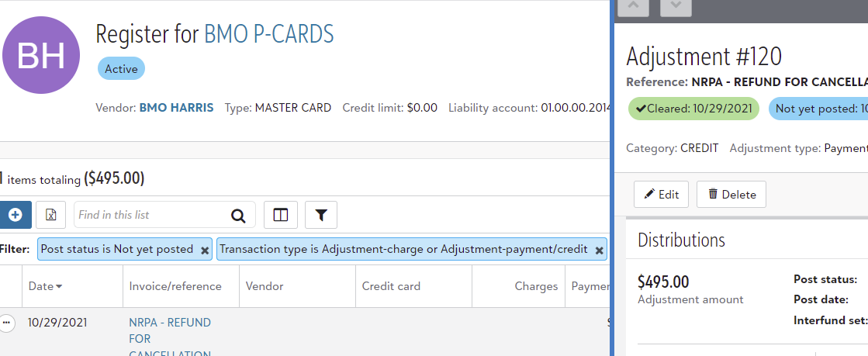Click the Type: MASTER CARD text
This screenshot has height=356, width=868.
pos(278,107)
